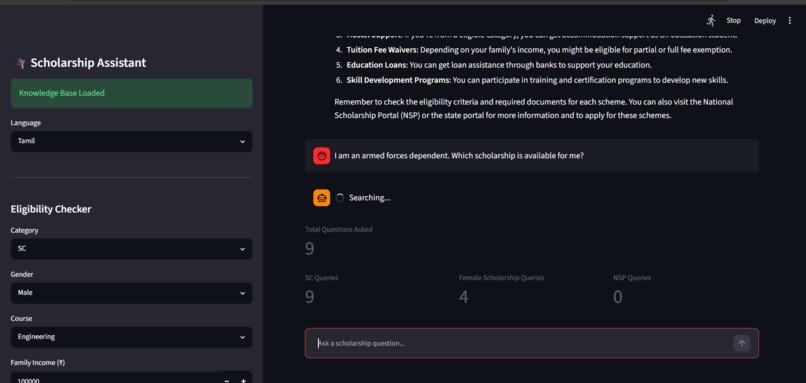Open the Course dropdown showing Engineering
This screenshot has width=806, height=383.
[x=132, y=337]
